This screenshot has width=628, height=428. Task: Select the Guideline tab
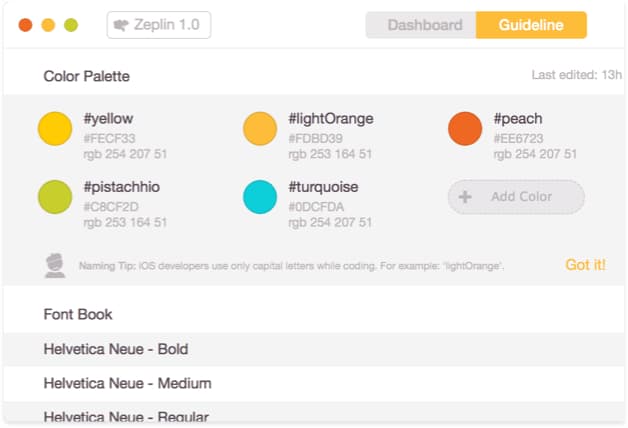[x=531, y=25]
